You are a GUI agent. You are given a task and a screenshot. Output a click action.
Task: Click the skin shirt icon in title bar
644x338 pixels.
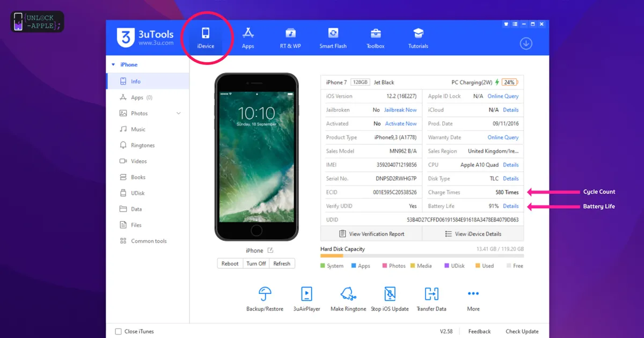(x=506, y=24)
